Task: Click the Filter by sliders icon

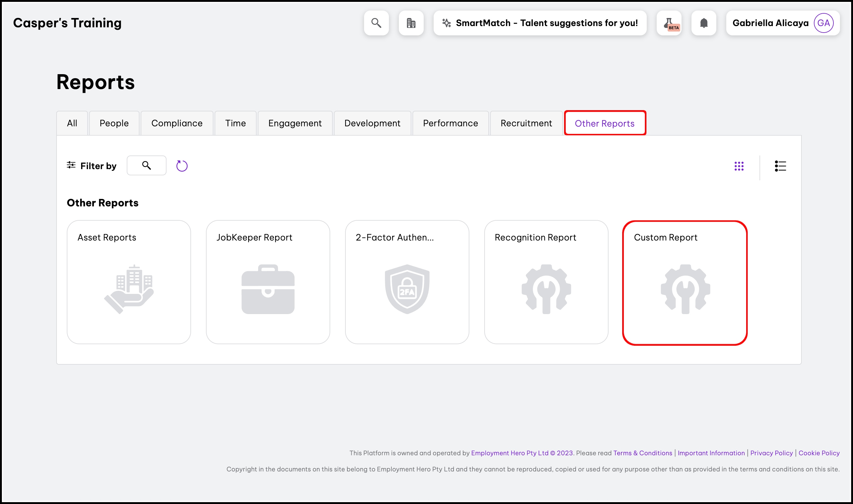Action: click(x=71, y=165)
